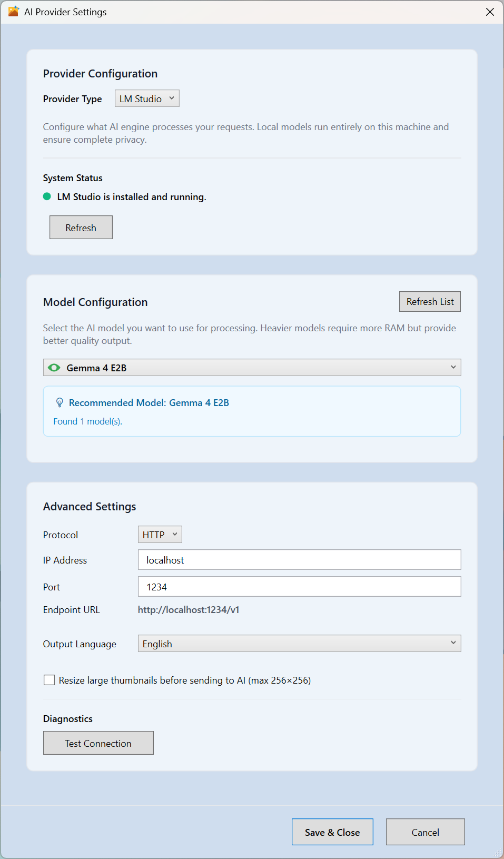Click the eye icon beside Gemma 4 E2B

[54, 368]
